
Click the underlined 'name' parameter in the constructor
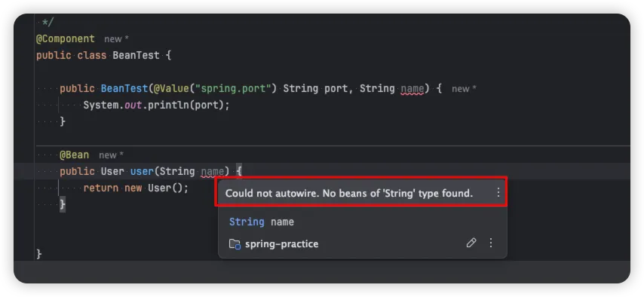(412, 88)
